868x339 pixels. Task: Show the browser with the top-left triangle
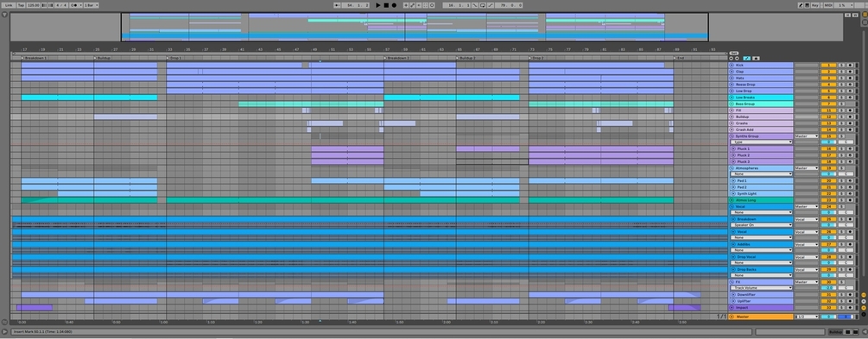click(x=4, y=15)
